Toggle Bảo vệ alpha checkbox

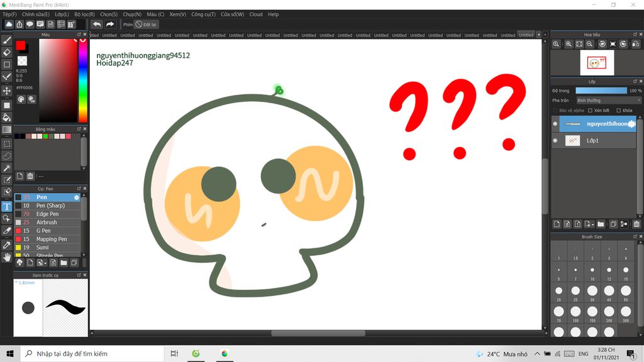(x=555, y=111)
